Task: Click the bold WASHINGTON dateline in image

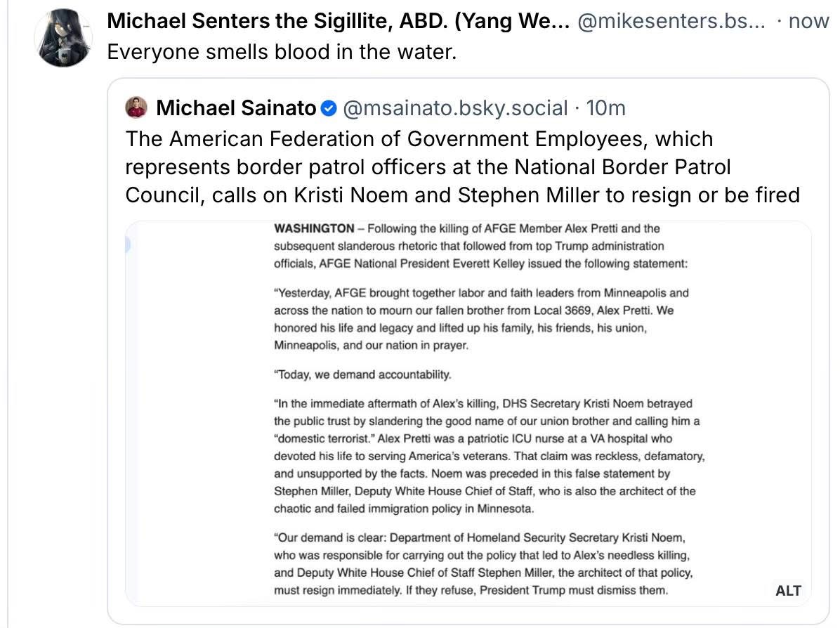Action: [x=314, y=229]
